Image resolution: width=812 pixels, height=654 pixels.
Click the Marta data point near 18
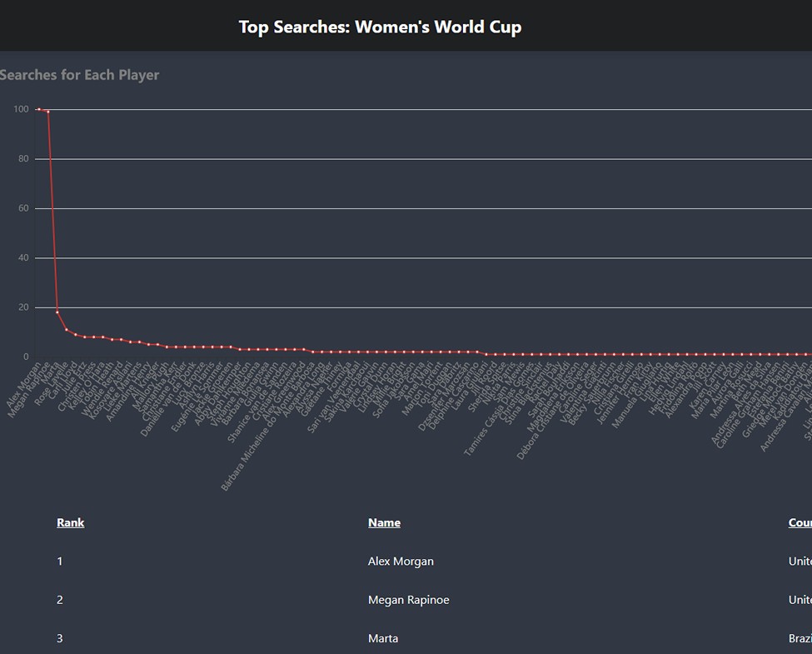point(57,312)
